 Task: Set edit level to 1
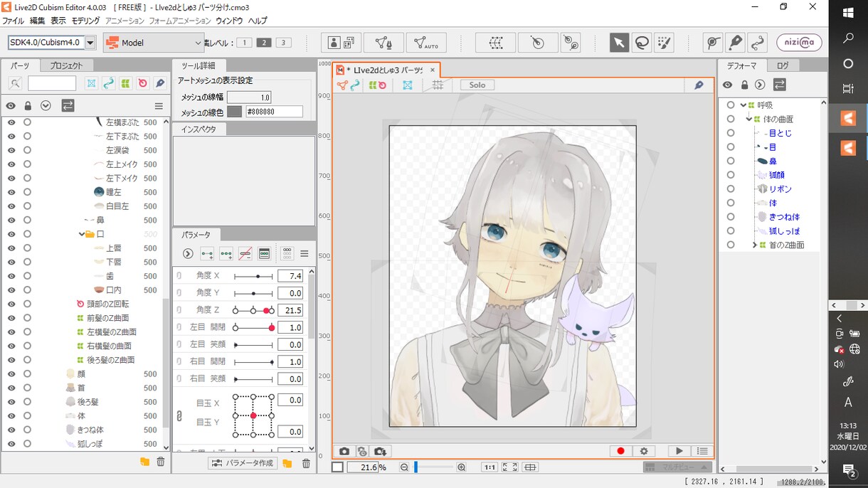click(244, 43)
